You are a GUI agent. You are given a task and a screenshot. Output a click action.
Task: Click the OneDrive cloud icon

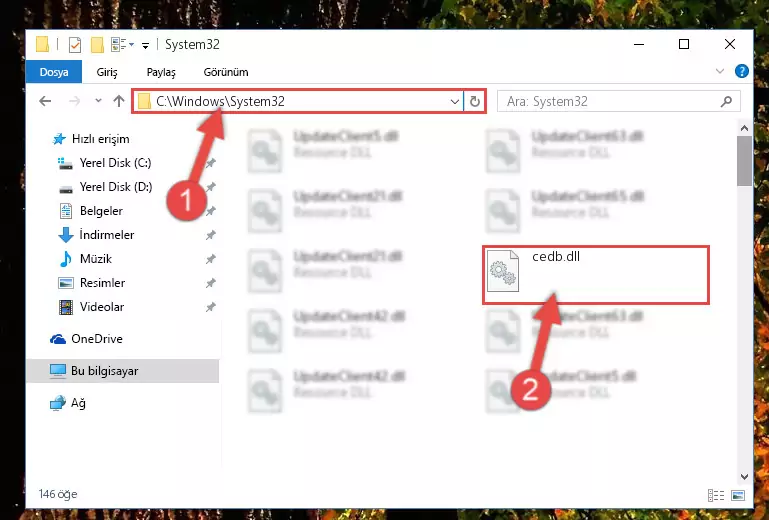click(58, 339)
